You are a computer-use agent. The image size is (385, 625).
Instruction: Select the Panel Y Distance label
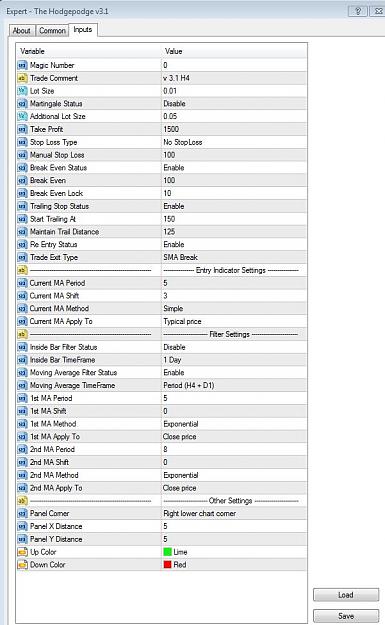click(56, 539)
